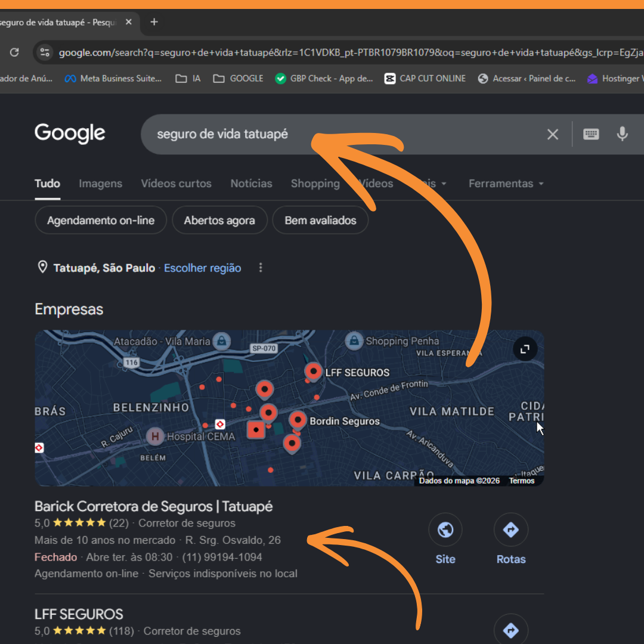Screen dimensions: 644x644
Task: Open the Site globe icon for Barick Corretora
Action: pos(445,530)
